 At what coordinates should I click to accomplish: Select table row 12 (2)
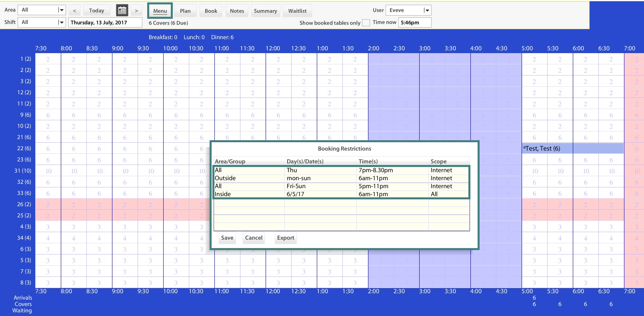pos(24,92)
